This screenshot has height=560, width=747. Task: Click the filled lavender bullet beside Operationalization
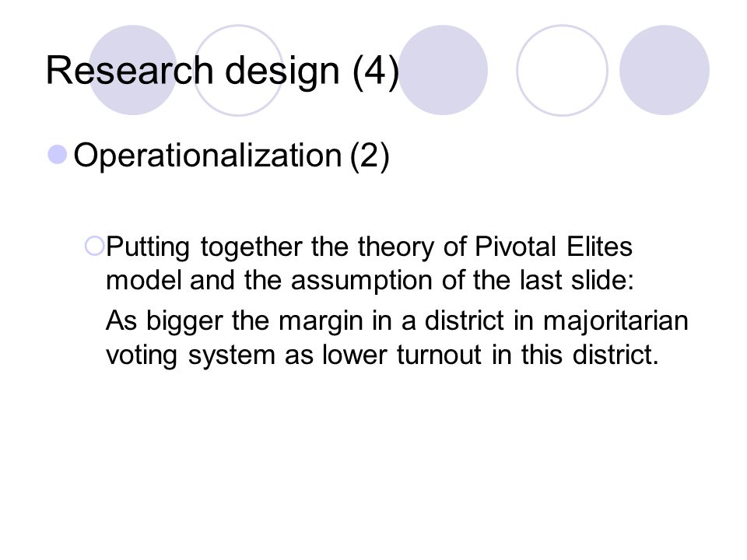[58, 155]
